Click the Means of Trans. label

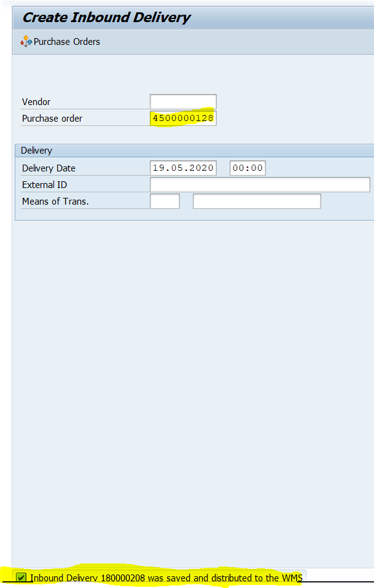(55, 202)
